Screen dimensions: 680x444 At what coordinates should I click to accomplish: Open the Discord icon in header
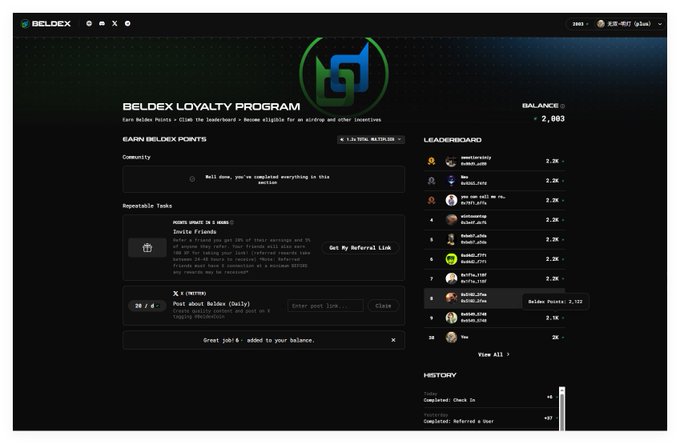tap(102, 23)
